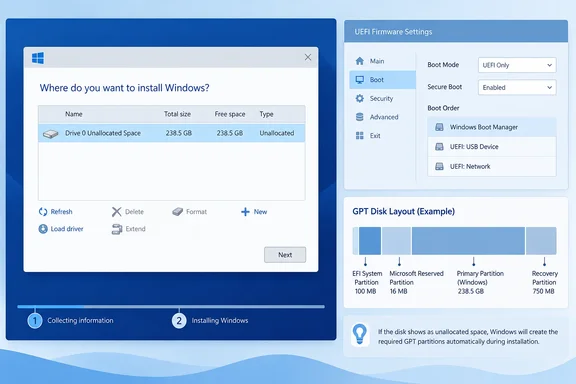Click the Boot Order label
This screenshot has width=576, height=384.
point(443,108)
